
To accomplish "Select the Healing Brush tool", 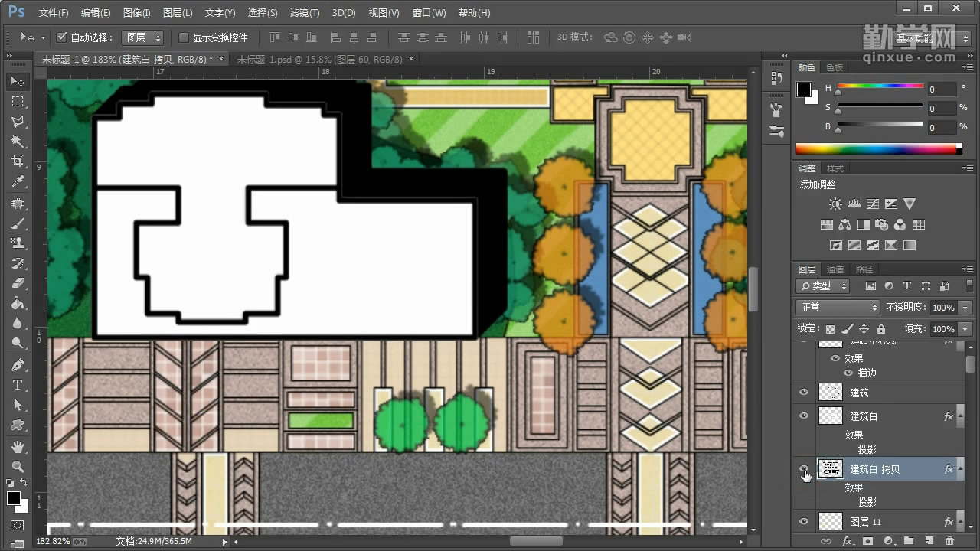I will tap(18, 204).
